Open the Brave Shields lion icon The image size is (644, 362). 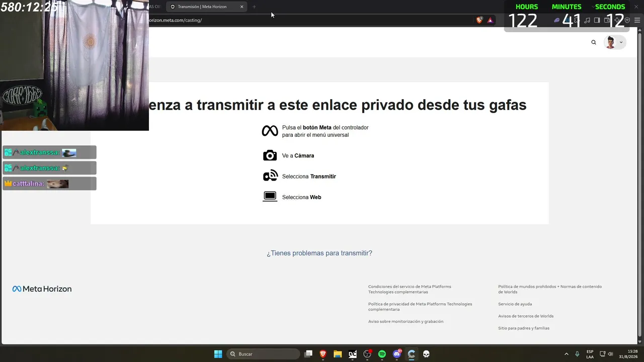(479, 20)
